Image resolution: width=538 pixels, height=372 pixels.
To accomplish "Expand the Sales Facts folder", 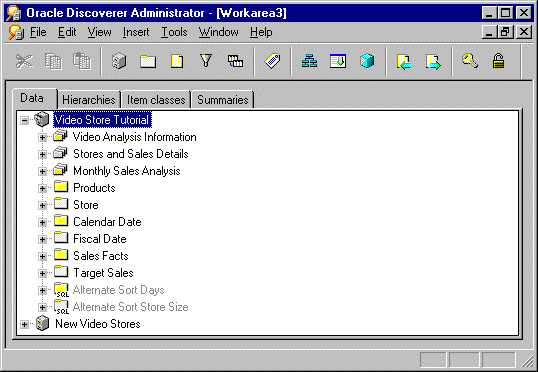I will [x=42, y=256].
